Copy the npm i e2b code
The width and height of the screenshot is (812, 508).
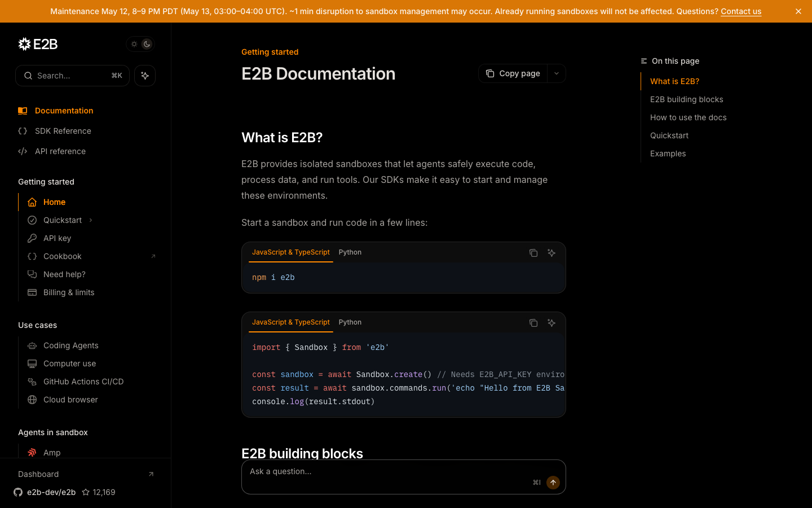coord(533,253)
